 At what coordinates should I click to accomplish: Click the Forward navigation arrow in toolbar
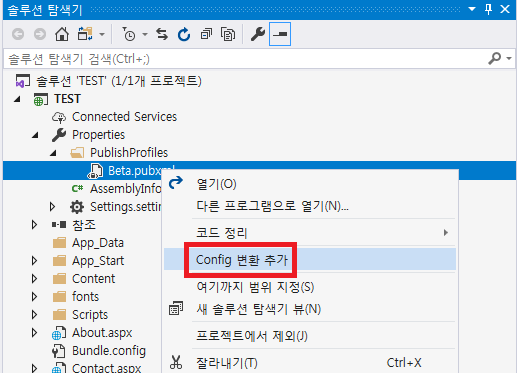[x=40, y=34]
